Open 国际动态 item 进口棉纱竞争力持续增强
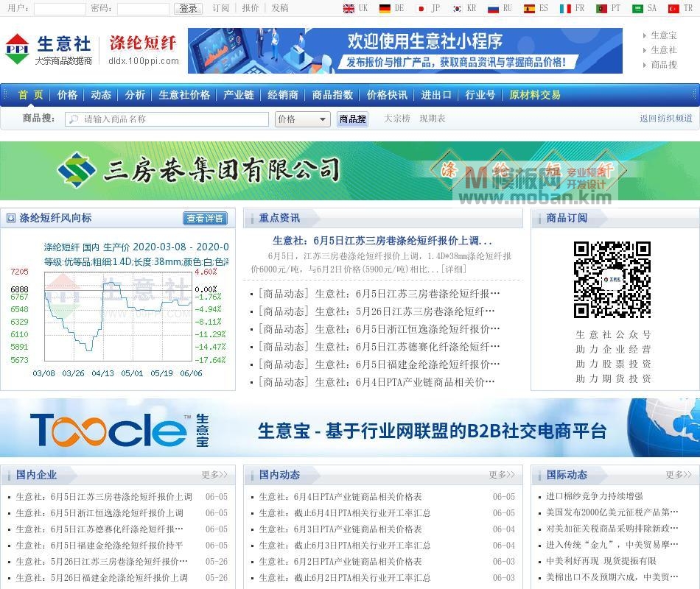 click(x=595, y=496)
